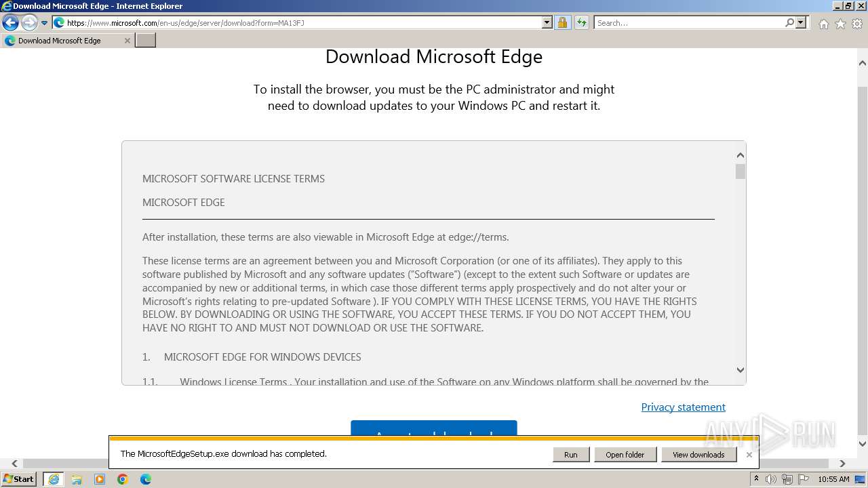Dismiss the download notification bar
868x488 pixels.
(749, 455)
